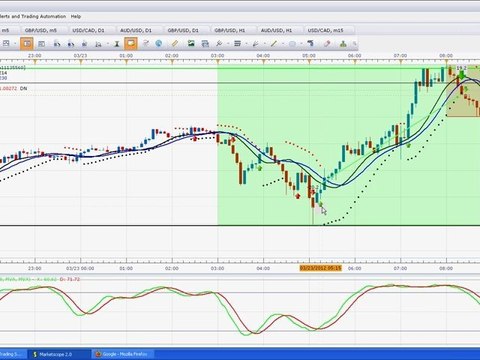Open the Help menu
This screenshot has width=480, height=360.
coord(76,16)
